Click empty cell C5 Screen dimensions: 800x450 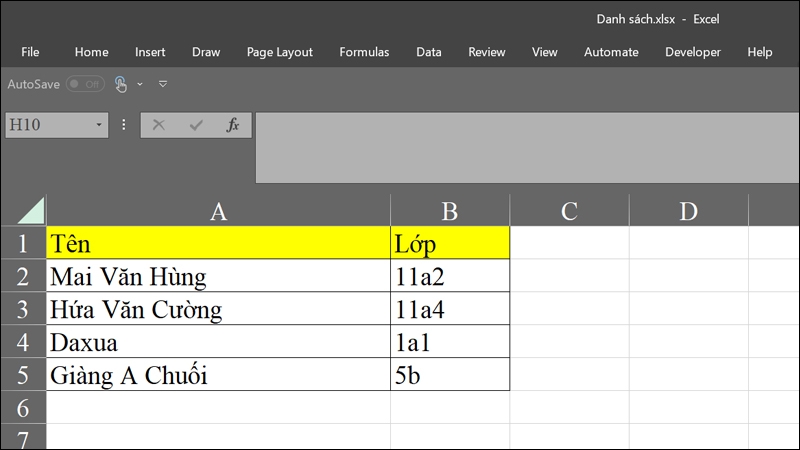(x=569, y=374)
